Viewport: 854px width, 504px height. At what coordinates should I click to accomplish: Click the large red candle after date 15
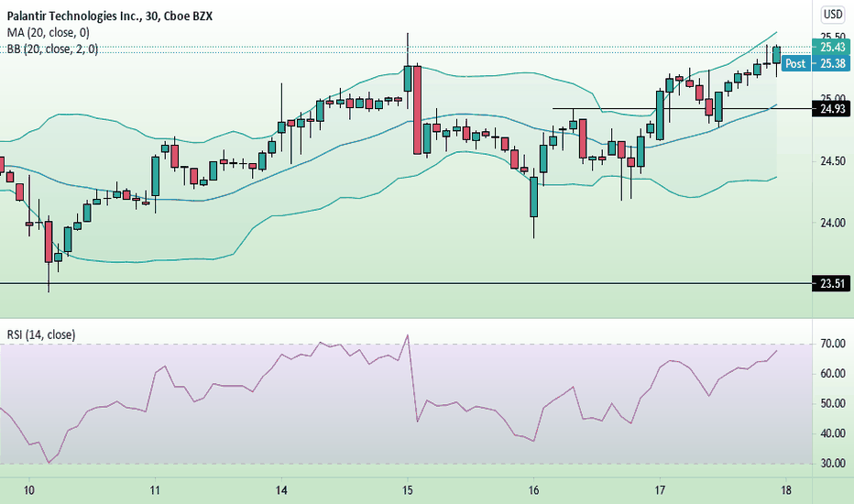click(418, 110)
